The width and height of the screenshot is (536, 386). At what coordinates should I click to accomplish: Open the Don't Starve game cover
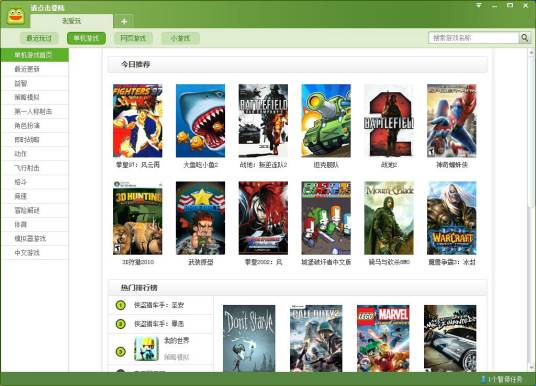[x=249, y=338]
